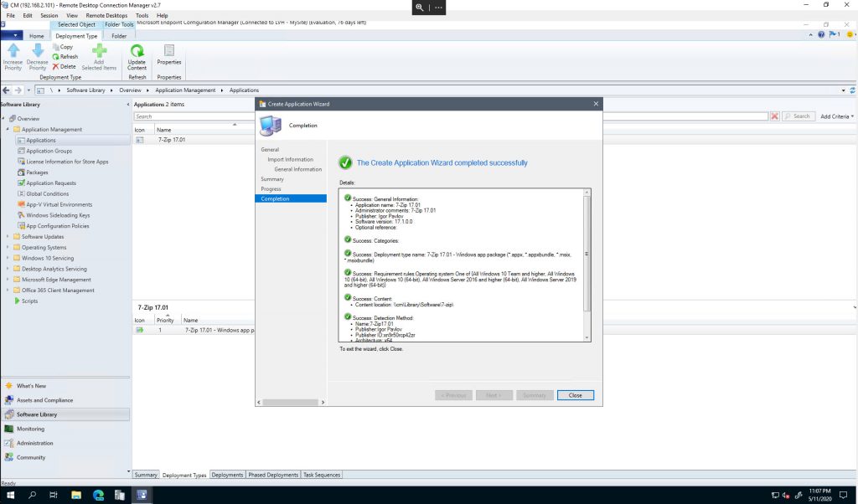Select the Deployments bottom tab
Viewport: 858px width, 504px height.
pos(227,475)
